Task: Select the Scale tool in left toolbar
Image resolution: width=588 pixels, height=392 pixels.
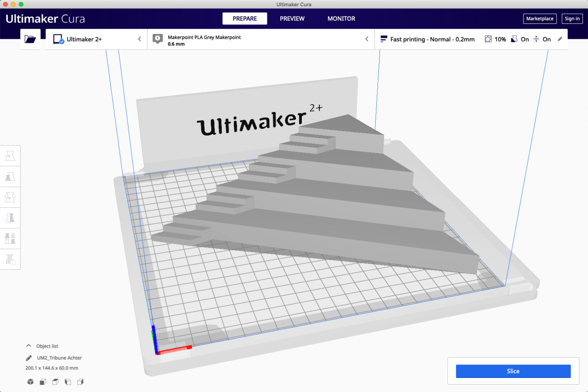Action: [x=10, y=177]
